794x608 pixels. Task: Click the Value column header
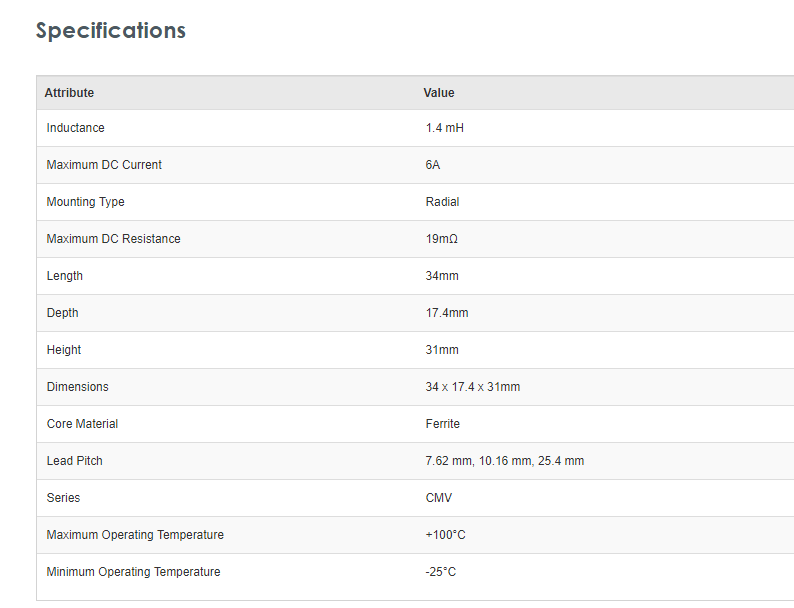click(x=439, y=93)
